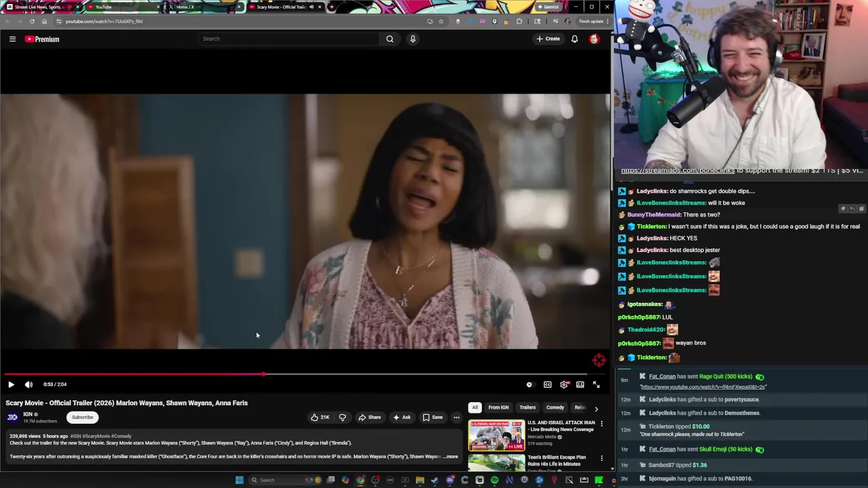This screenshot has height=488, width=868.
Task: Save the video to a playlist
Action: 433,418
